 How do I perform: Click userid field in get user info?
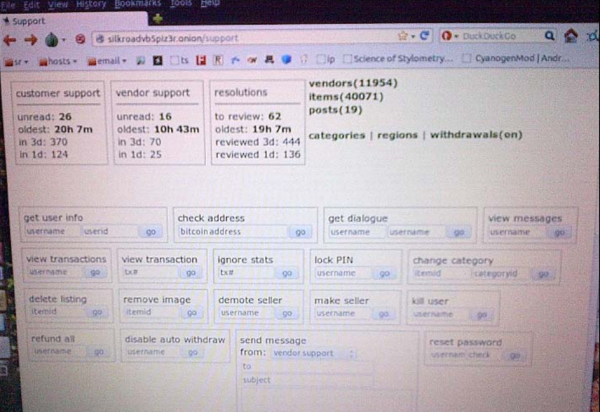tap(110, 231)
